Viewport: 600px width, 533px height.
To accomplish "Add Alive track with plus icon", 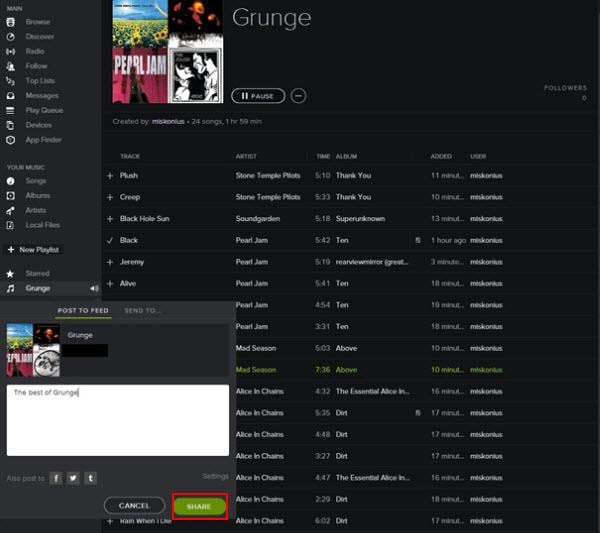I will point(110,284).
